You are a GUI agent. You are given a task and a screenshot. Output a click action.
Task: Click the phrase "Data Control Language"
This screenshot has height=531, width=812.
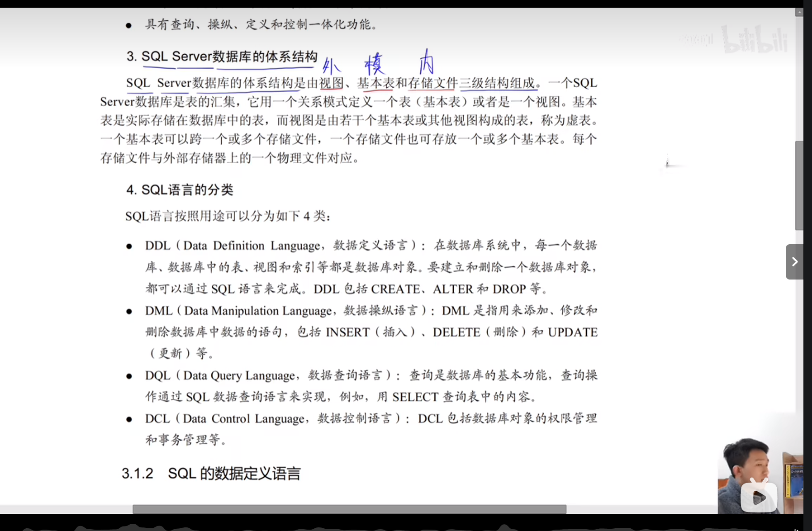[x=244, y=418]
